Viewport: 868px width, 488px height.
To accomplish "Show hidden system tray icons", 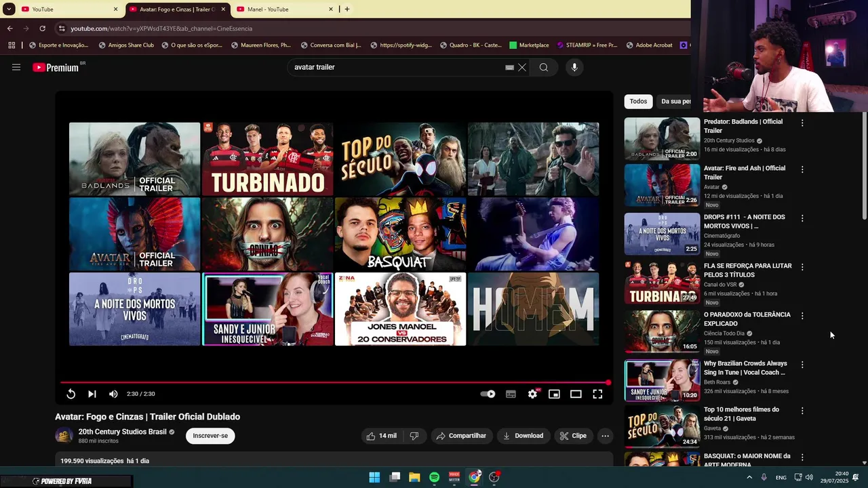I will [x=749, y=477].
